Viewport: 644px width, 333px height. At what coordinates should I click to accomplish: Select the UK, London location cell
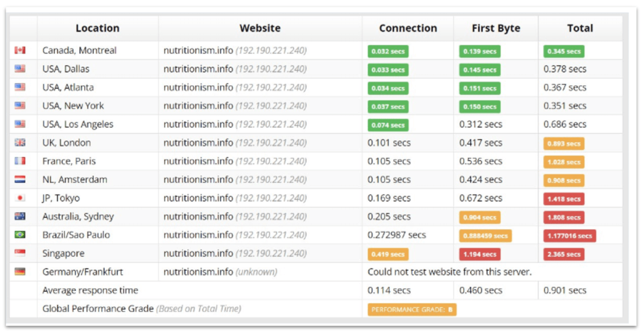(x=98, y=143)
